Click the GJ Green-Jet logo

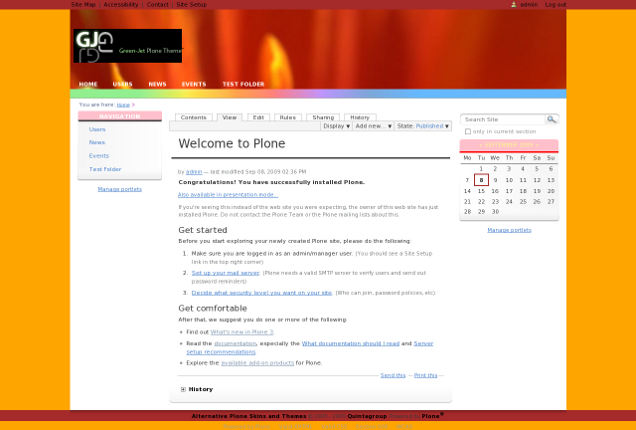click(128, 46)
